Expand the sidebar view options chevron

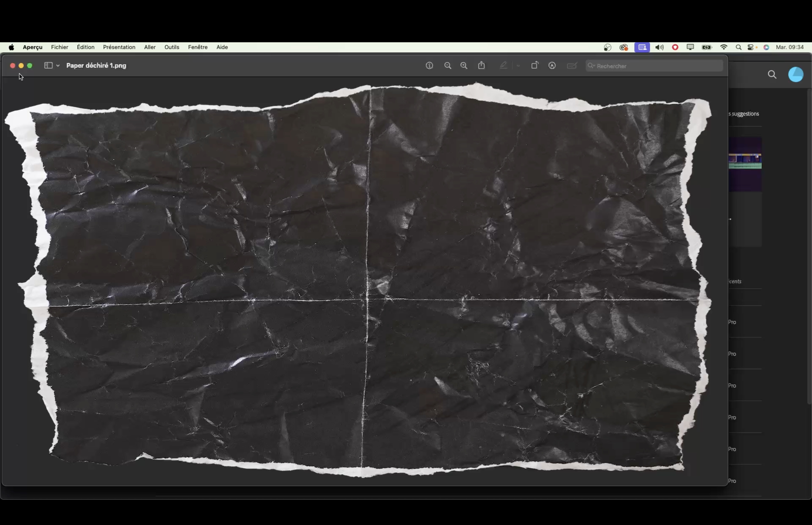tap(58, 65)
